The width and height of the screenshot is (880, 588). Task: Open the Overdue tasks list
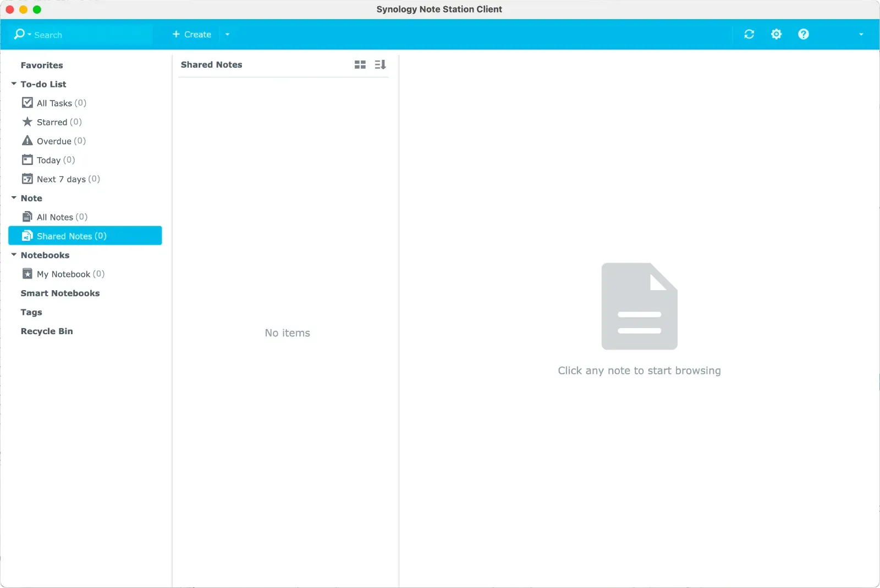54,141
